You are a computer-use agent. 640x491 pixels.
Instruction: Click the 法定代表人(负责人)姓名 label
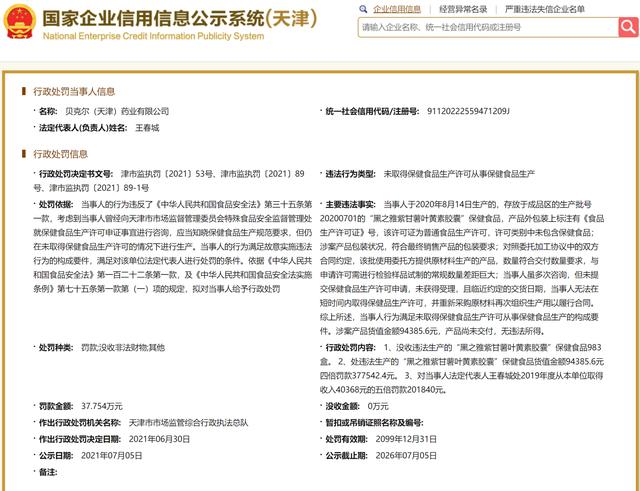tap(83, 128)
